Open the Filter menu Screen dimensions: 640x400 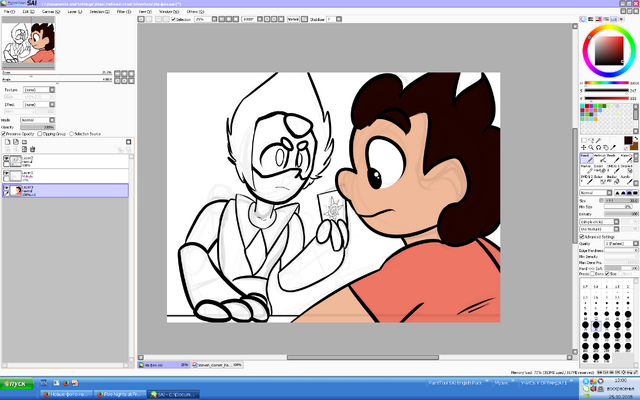124,12
